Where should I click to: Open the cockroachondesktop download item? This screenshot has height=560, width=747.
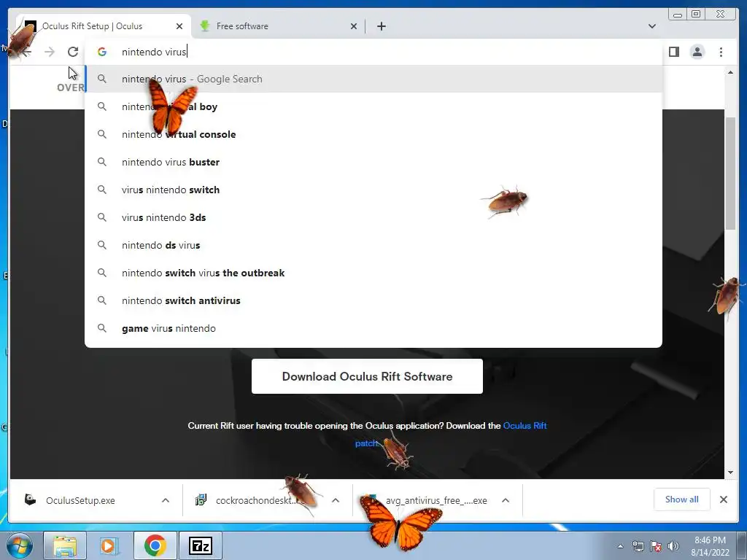click(x=260, y=500)
